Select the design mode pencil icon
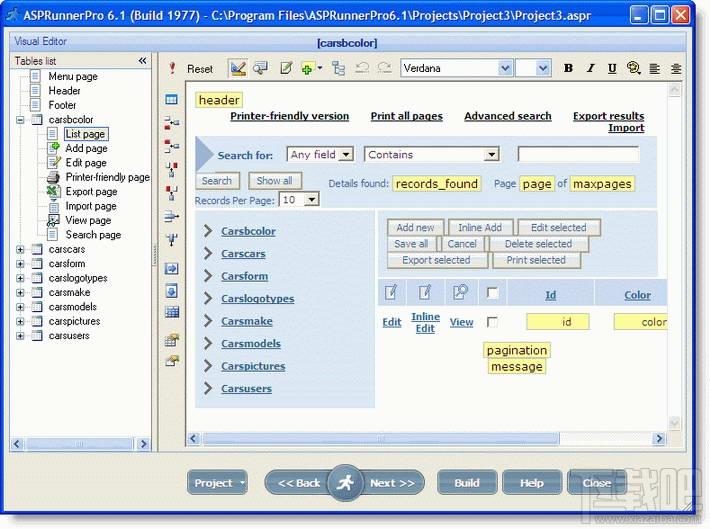 238,68
